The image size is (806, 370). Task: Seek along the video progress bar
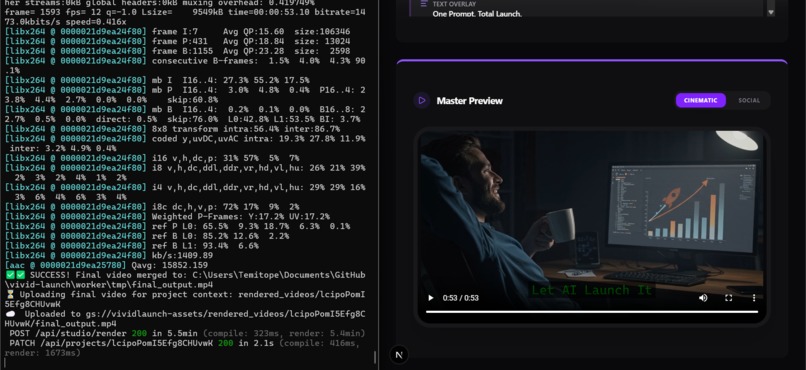[592, 311]
